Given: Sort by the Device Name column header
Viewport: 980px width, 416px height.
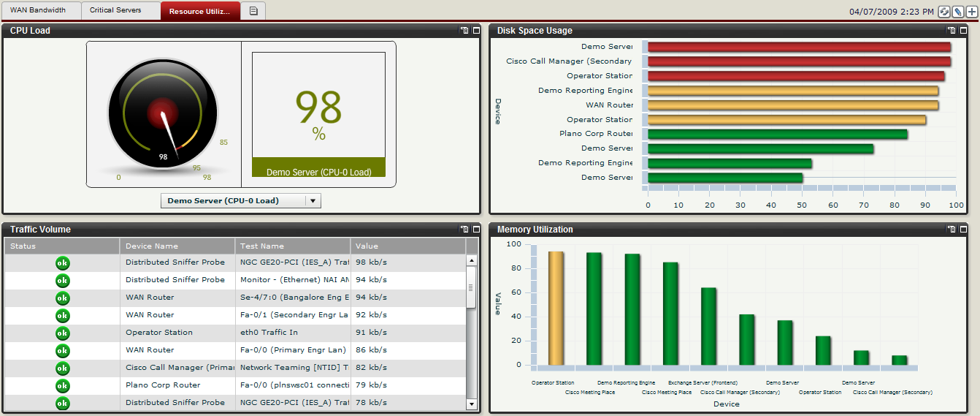Looking at the screenshot, I should [x=177, y=246].
